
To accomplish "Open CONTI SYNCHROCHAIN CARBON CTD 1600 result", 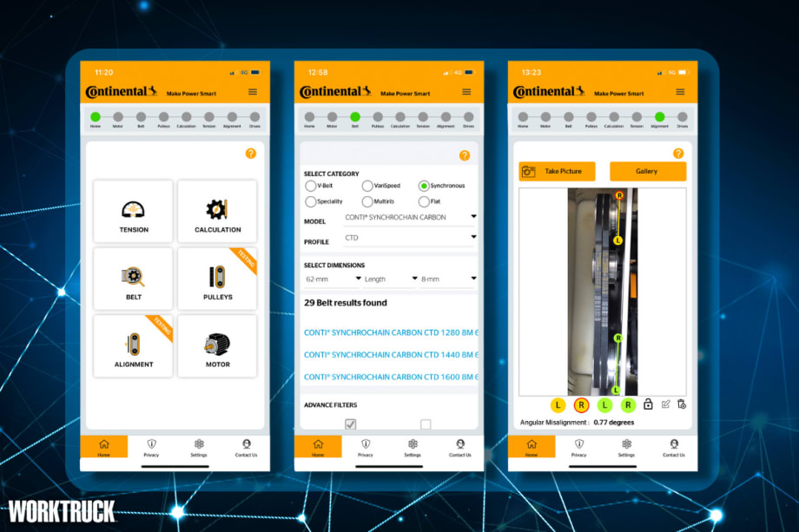I will (391, 378).
